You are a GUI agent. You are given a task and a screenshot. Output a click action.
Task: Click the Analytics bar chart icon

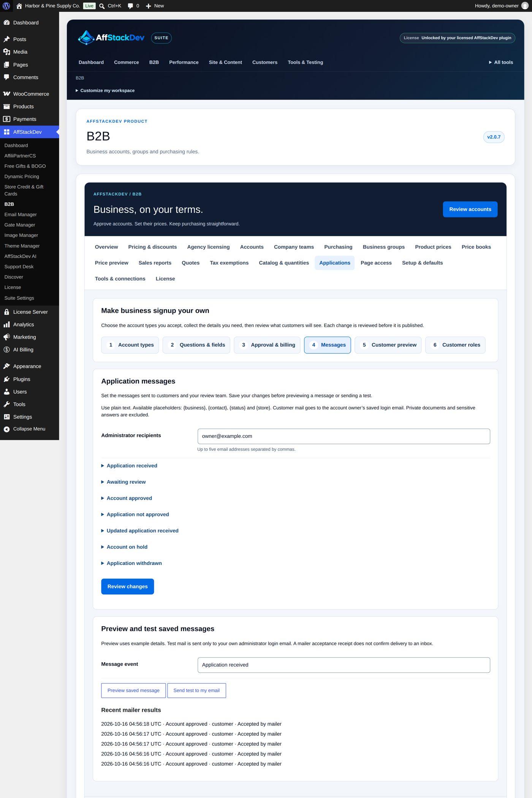click(x=6, y=325)
